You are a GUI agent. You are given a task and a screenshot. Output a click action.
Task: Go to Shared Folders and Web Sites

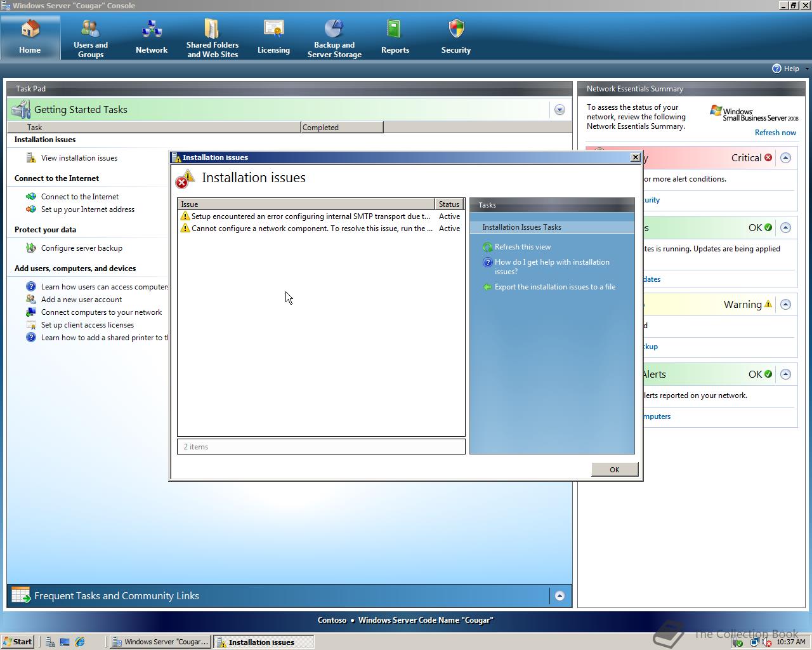(x=213, y=38)
